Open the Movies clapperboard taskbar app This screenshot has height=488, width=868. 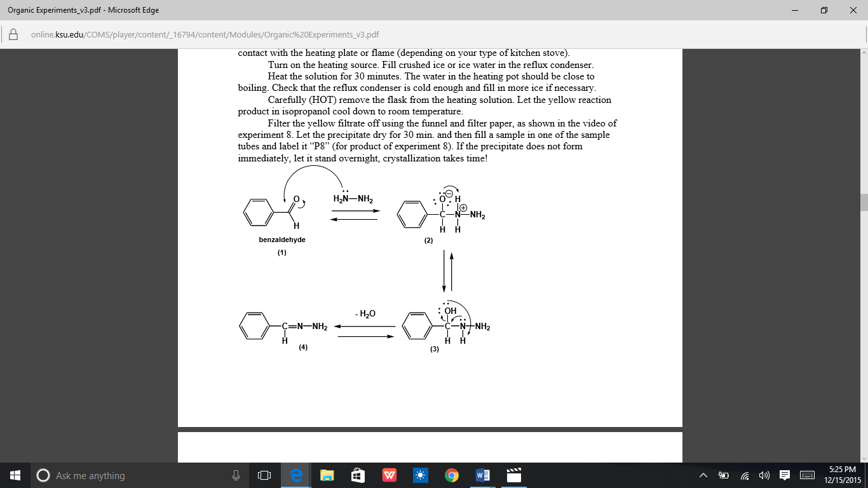[x=513, y=475]
